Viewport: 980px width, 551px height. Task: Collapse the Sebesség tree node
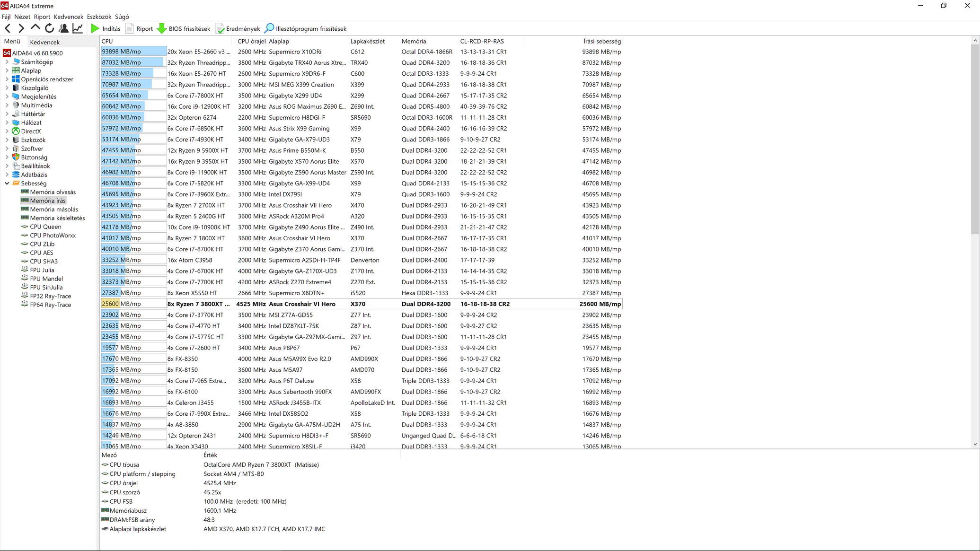(7, 184)
